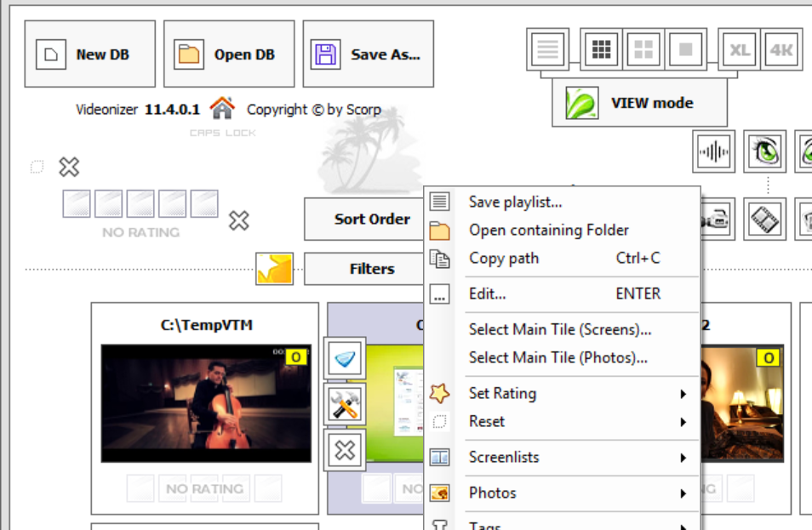The image size is (812, 530).
Task: Click the audio waveform icon
Action: coord(713,152)
